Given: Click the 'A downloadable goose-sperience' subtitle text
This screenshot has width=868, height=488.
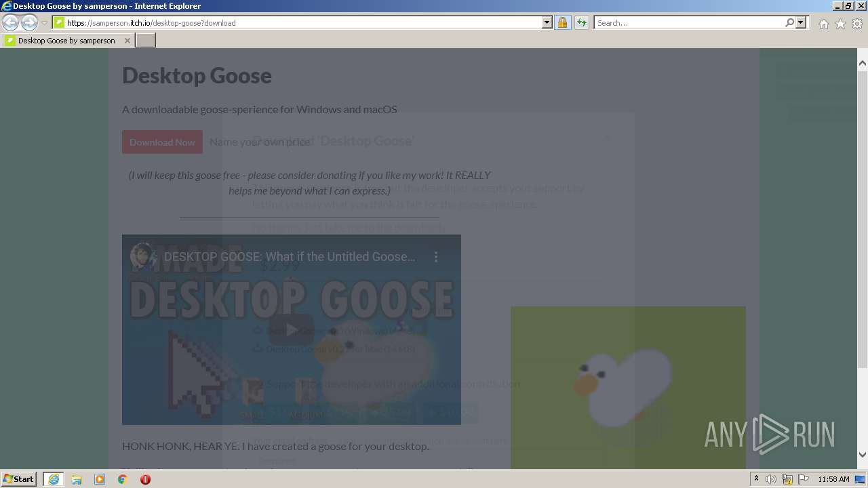Looking at the screenshot, I should pos(260,109).
